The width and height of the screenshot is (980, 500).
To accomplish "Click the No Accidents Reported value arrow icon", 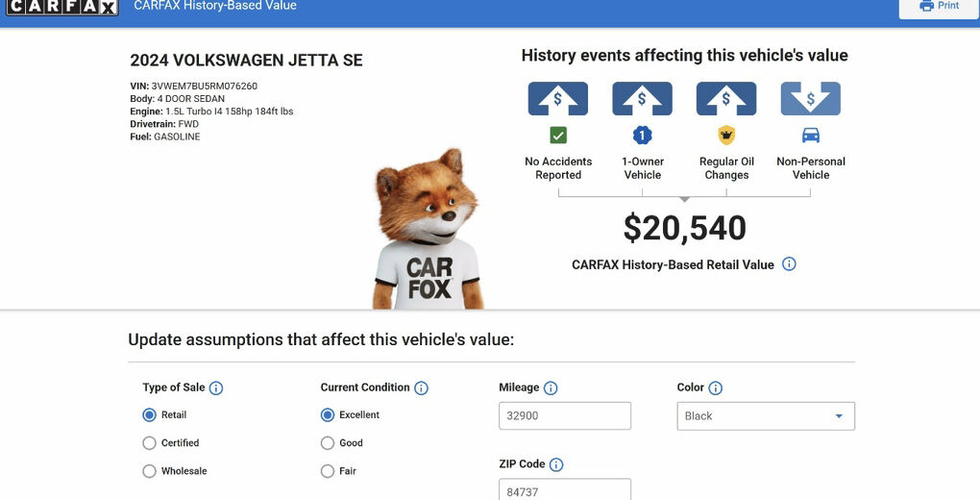I will [x=558, y=99].
